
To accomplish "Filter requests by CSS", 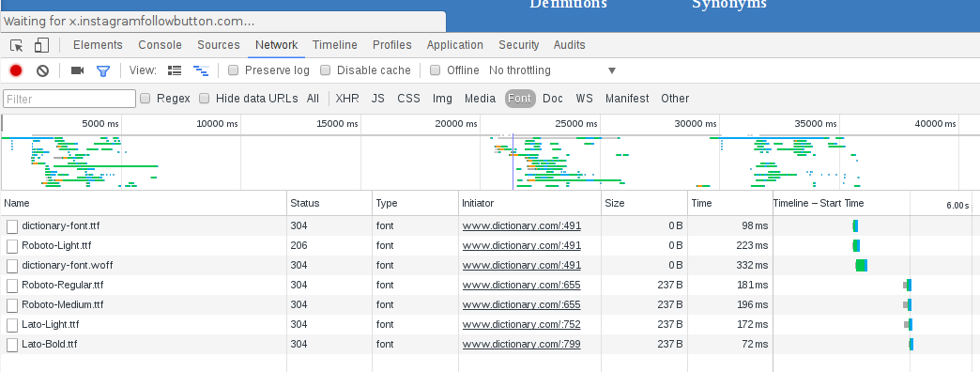I will pyautogui.click(x=408, y=98).
